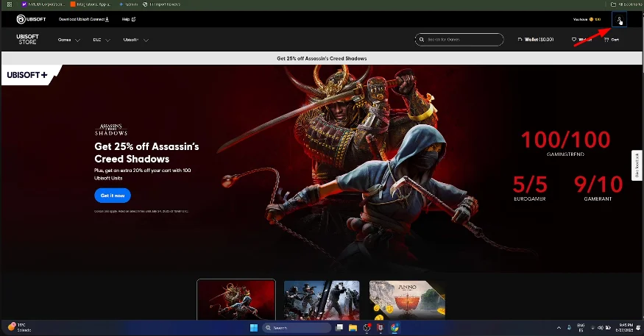Show hidden system tray icons
The height and width of the screenshot is (336, 644).
click(559, 327)
